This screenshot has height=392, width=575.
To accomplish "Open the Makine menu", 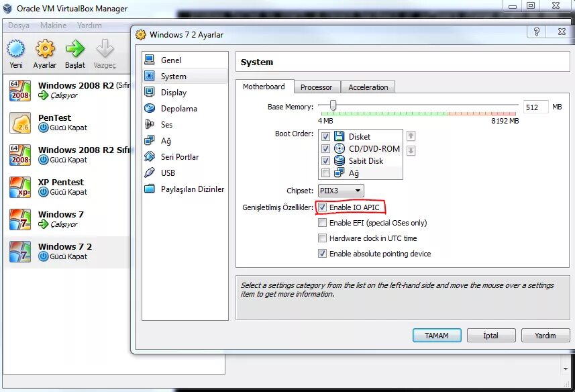I will (54, 26).
